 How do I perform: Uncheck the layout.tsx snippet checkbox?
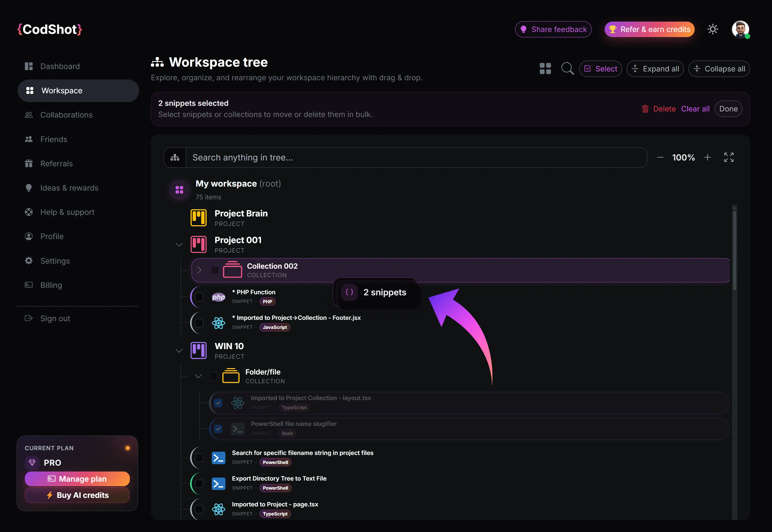tap(218, 403)
